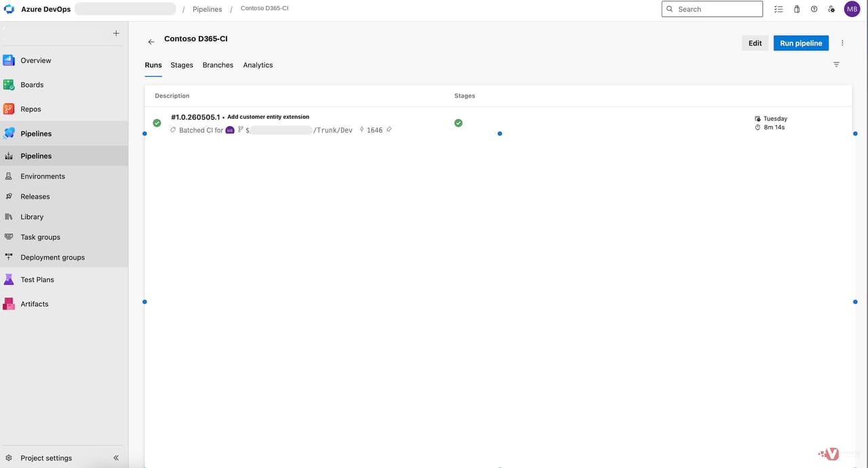The height and width of the screenshot is (468, 868).
Task: Click the pin icon after 1646
Action: click(x=389, y=130)
